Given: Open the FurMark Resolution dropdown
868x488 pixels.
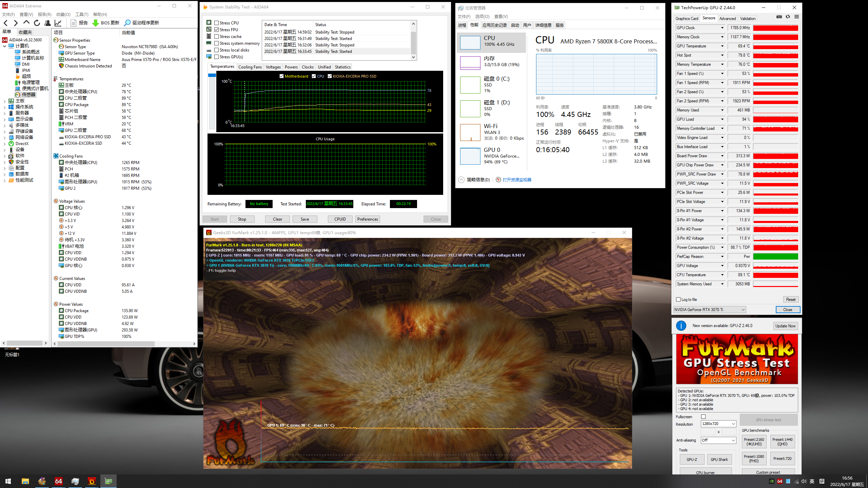Looking at the screenshot, I should (718, 424).
